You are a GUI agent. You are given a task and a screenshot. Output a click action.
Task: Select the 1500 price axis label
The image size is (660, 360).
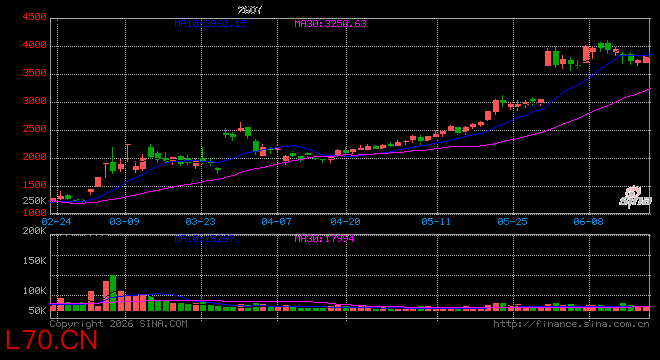click(x=35, y=185)
